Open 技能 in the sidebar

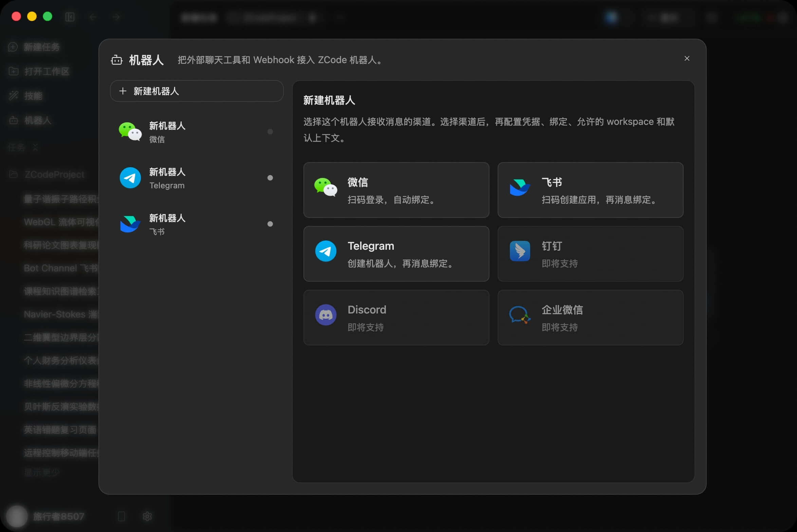25,96
